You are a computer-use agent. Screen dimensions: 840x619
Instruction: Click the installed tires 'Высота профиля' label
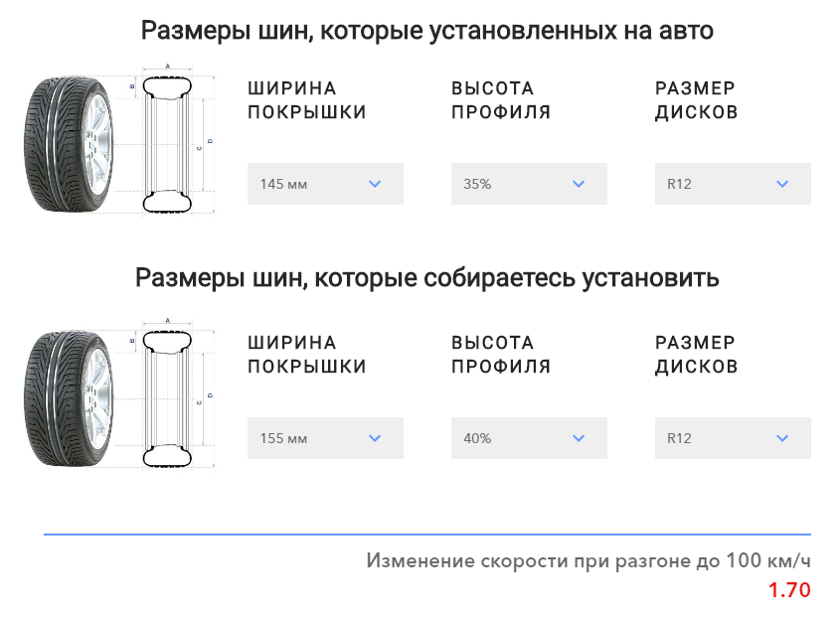click(x=500, y=100)
